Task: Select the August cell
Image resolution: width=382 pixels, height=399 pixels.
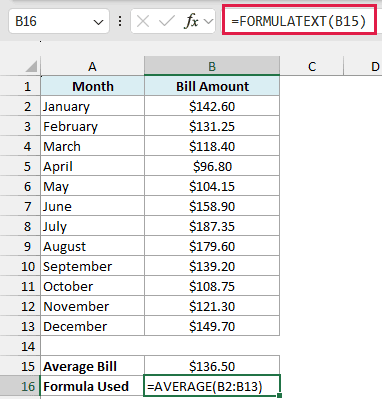Action: click(x=93, y=246)
